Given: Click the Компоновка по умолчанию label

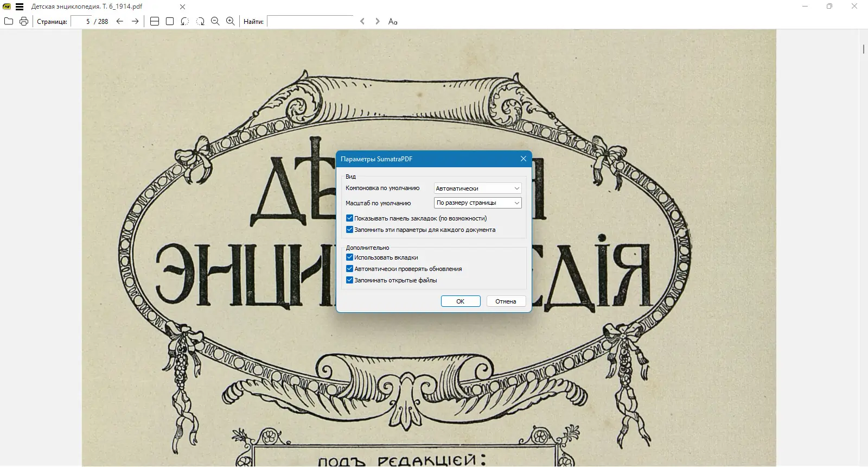Looking at the screenshot, I should (382, 188).
